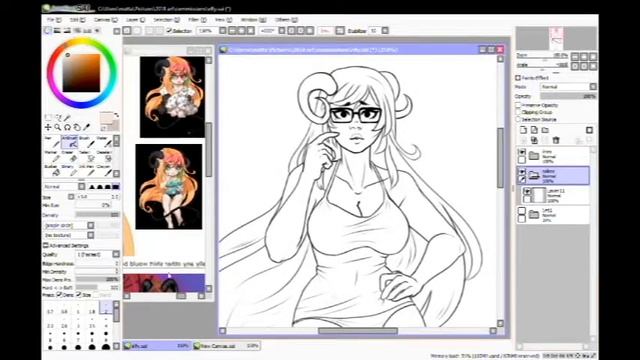
Task: Open the View menu
Action: 223,20
